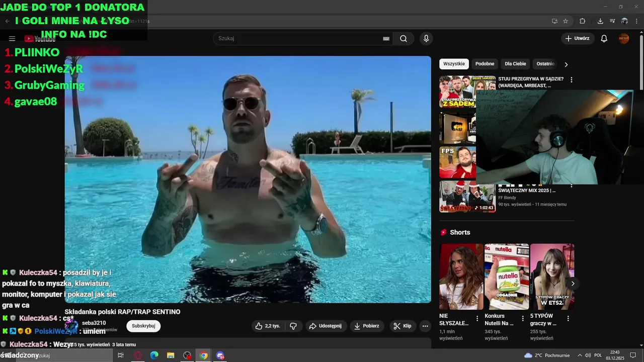Image resolution: width=644 pixels, height=362 pixels.
Task: Click the Udostępnij share button
Action: (326, 326)
